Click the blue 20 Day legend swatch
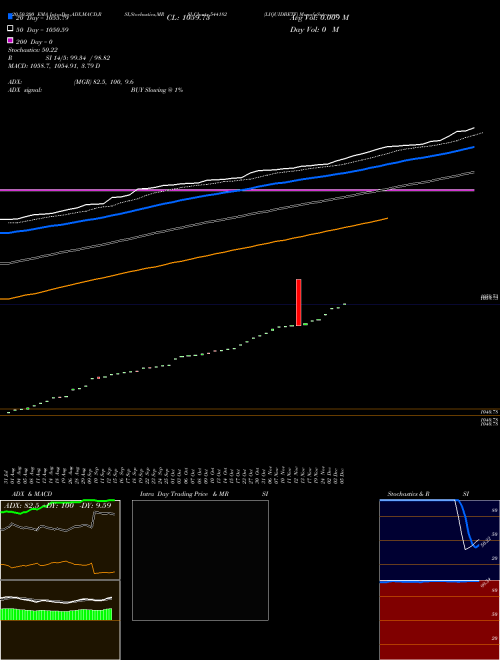This screenshot has height=660, width=500. [10, 16]
